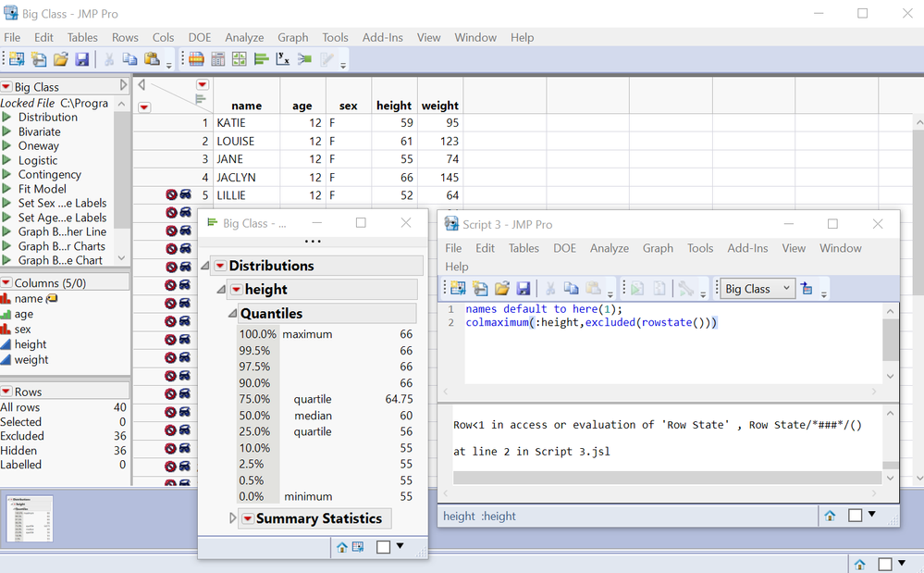The width and height of the screenshot is (924, 573).
Task: Open Summary Statistics red triangle menu
Action: click(248, 518)
